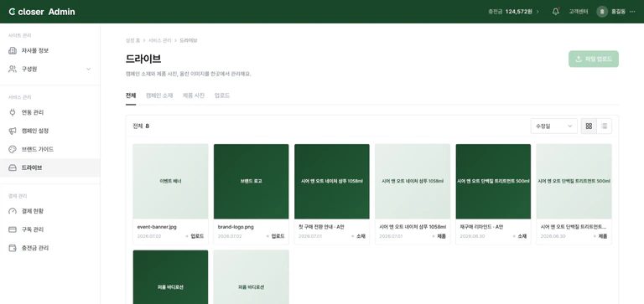
Task: Click the 서비스 관리 breadcrumb
Action: pos(160,40)
